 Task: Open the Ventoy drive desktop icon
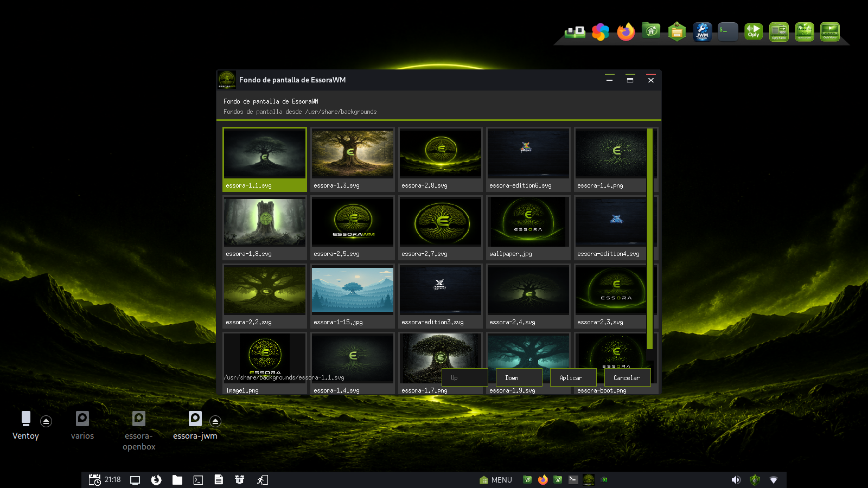pyautogui.click(x=25, y=426)
